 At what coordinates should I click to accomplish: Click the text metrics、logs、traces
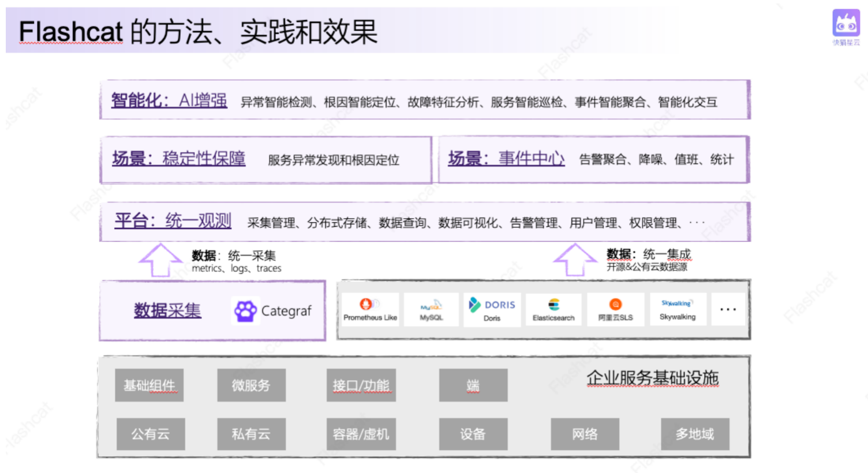237,268
